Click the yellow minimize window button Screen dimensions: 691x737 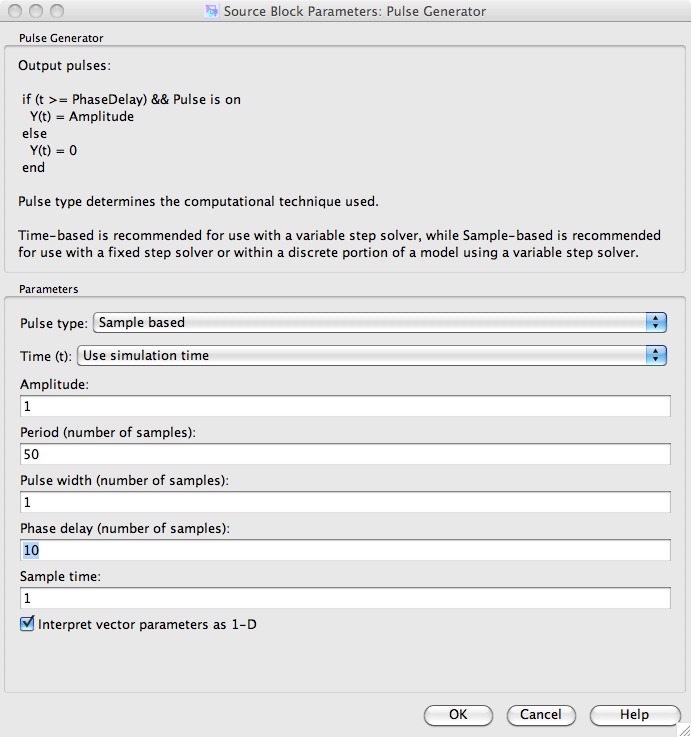point(35,11)
